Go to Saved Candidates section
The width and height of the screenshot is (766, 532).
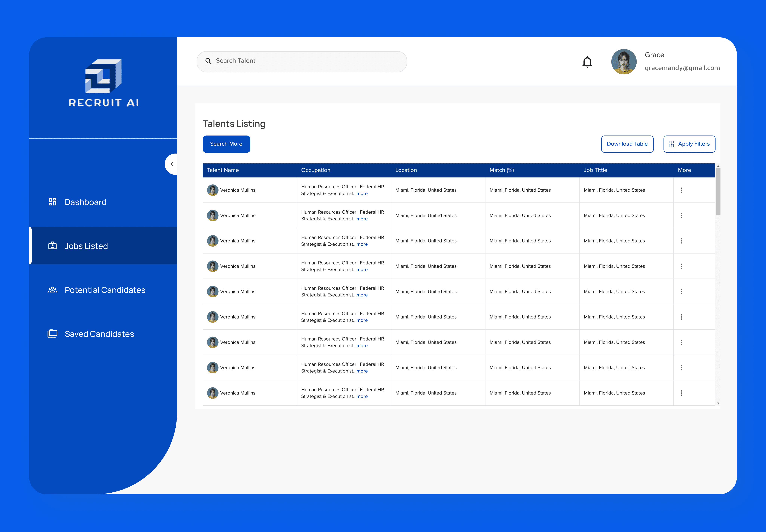point(99,334)
